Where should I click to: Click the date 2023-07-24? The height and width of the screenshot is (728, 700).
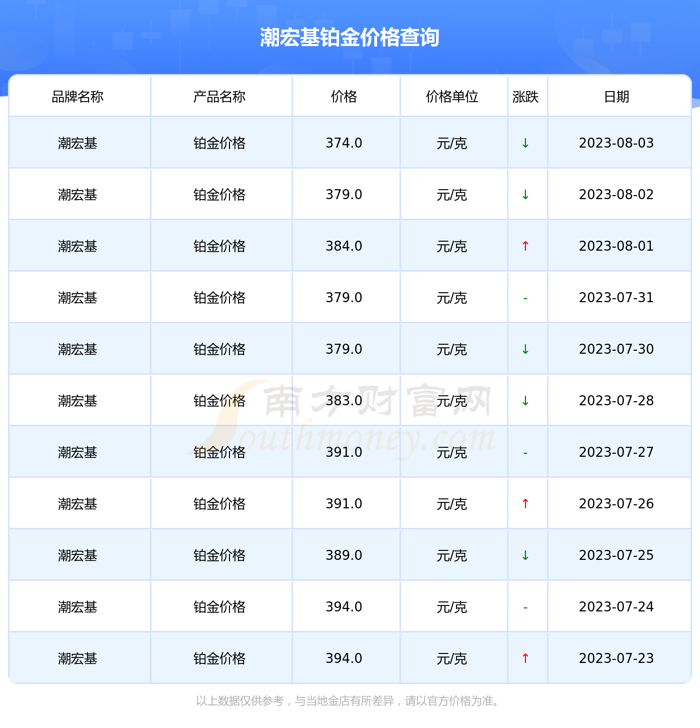click(616, 607)
